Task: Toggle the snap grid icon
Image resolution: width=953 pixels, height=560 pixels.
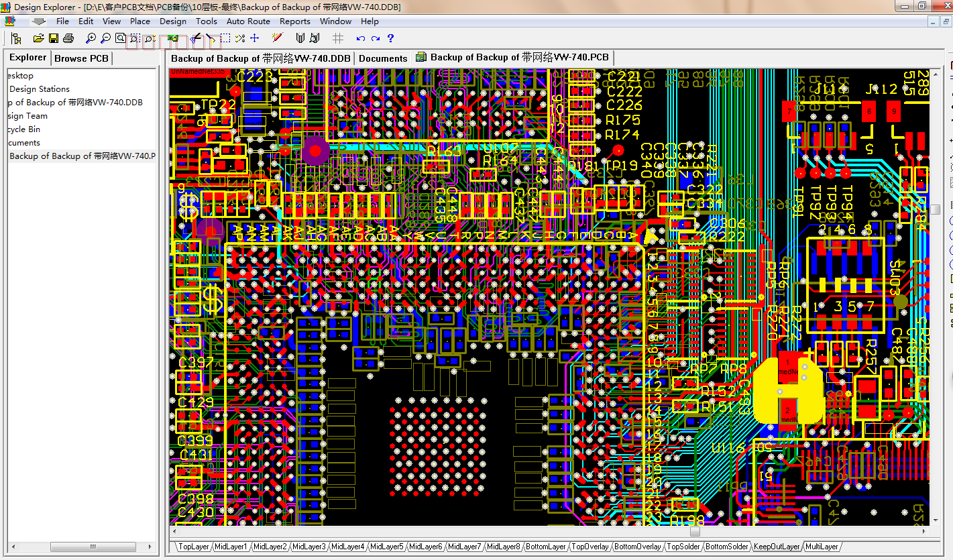Action: click(337, 38)
